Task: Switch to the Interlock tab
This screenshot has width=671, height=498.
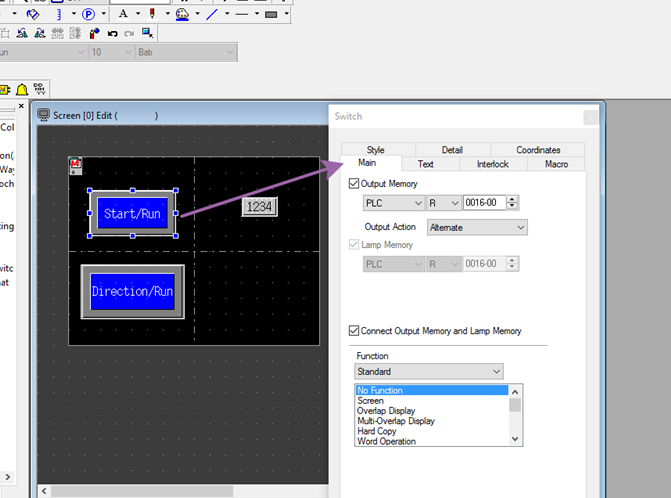Action: tap(492, 164)
